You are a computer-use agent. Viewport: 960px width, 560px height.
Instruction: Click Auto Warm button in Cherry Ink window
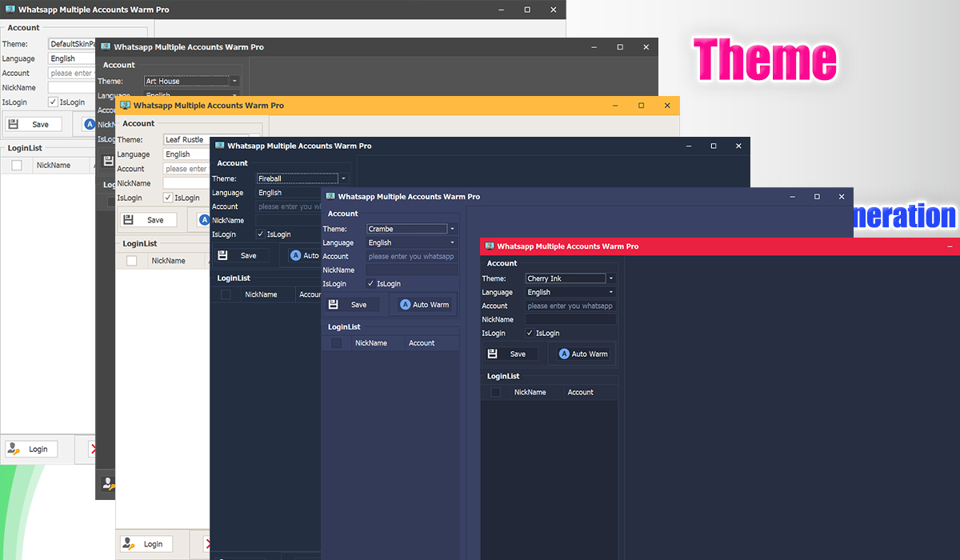pos(583,354)
